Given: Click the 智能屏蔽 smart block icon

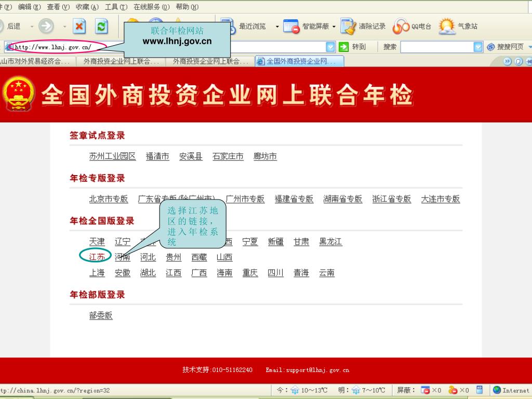Looking at the screenshot, I should pos(291,26).
